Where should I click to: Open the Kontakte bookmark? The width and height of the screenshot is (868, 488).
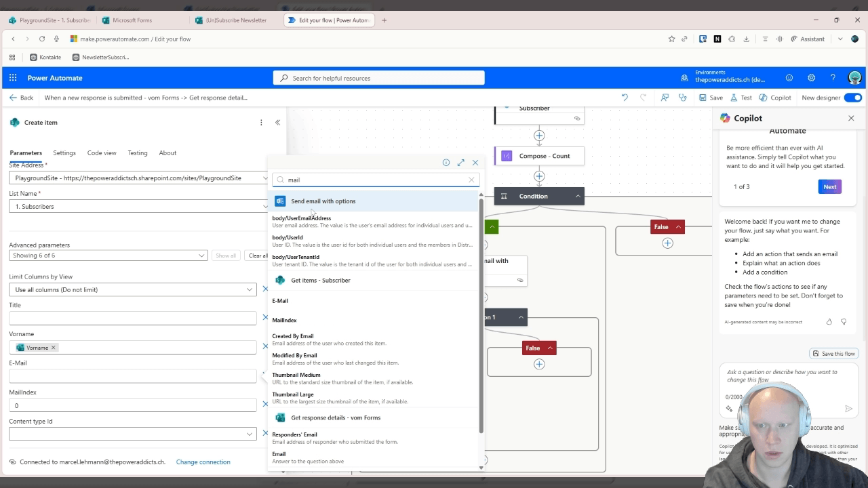pos(45,57)
